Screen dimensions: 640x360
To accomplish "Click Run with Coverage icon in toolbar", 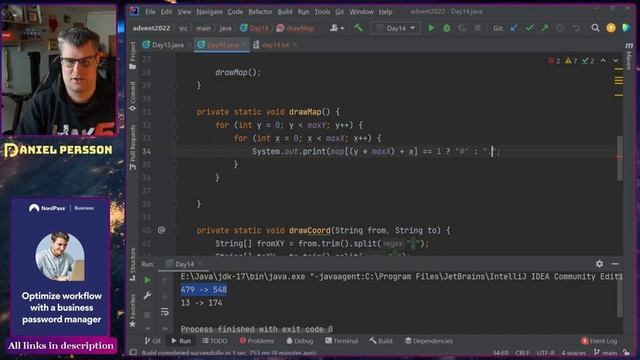I will tap(462, 28).
